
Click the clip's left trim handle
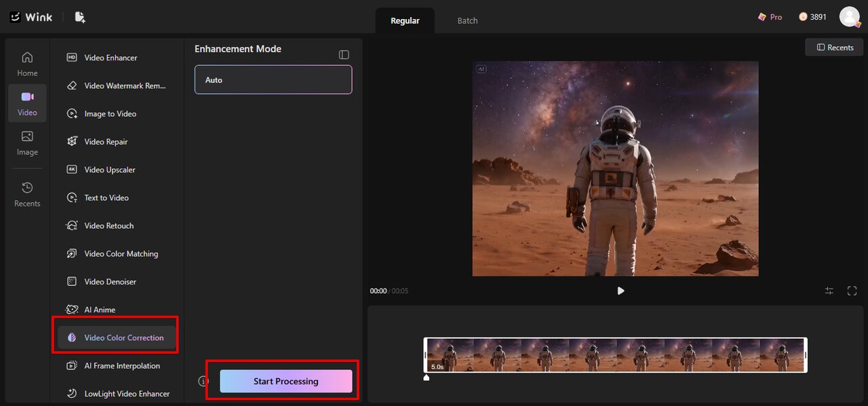(x=426, y=355)
